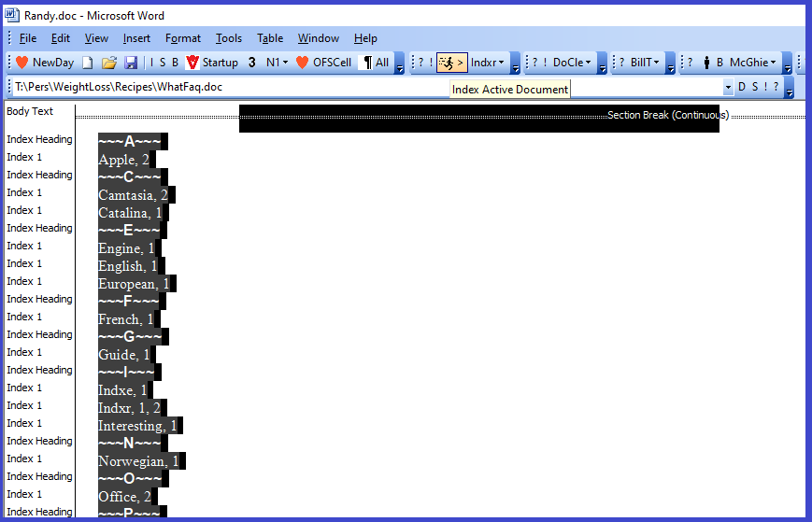Viewport: 812px width, 522px height.
Task: Open the Edit menu
Action: [x=61, y=38]
